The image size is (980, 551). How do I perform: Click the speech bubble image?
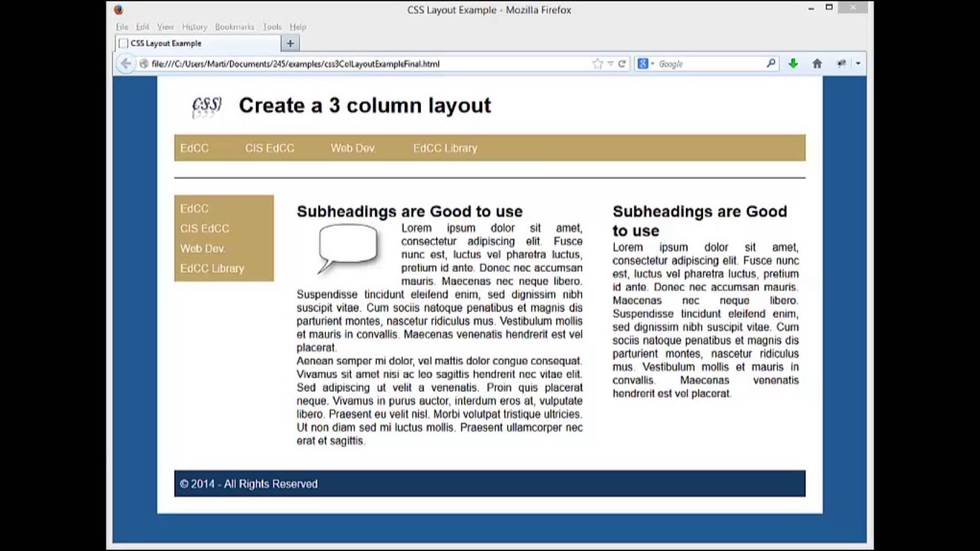pyautogui.click(x=348, y=248)
